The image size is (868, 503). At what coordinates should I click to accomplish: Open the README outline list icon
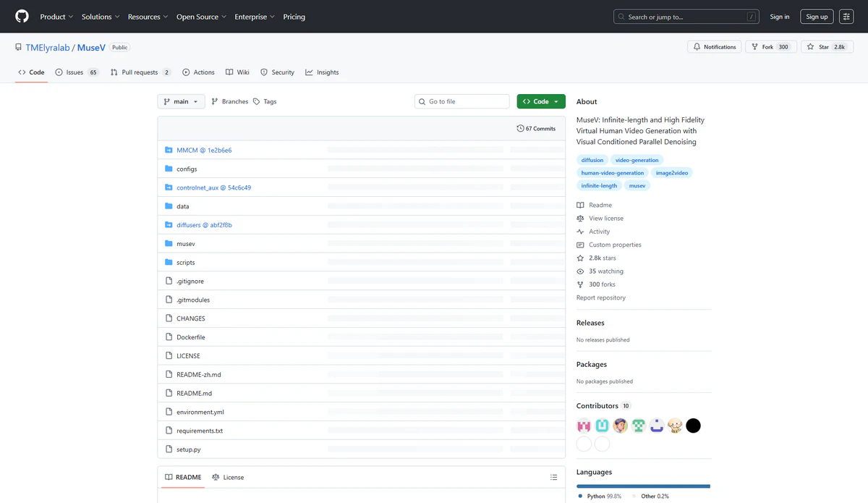[553, 478]
